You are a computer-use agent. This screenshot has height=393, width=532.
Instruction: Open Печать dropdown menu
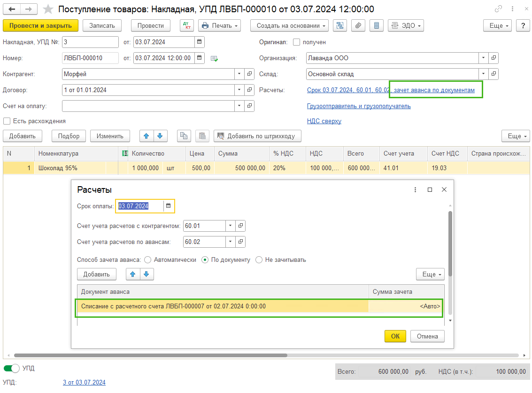220,25
